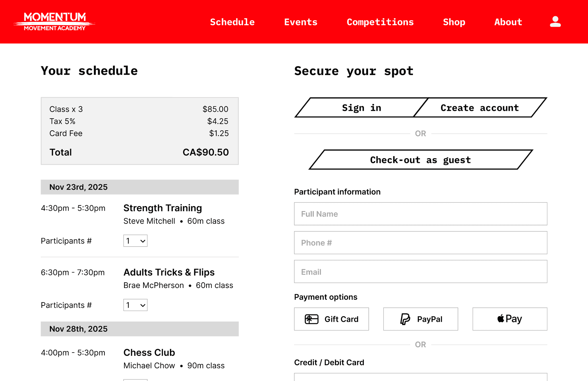588x381 pixels.
Task: Click the user account profile icon
Action: 555,22
